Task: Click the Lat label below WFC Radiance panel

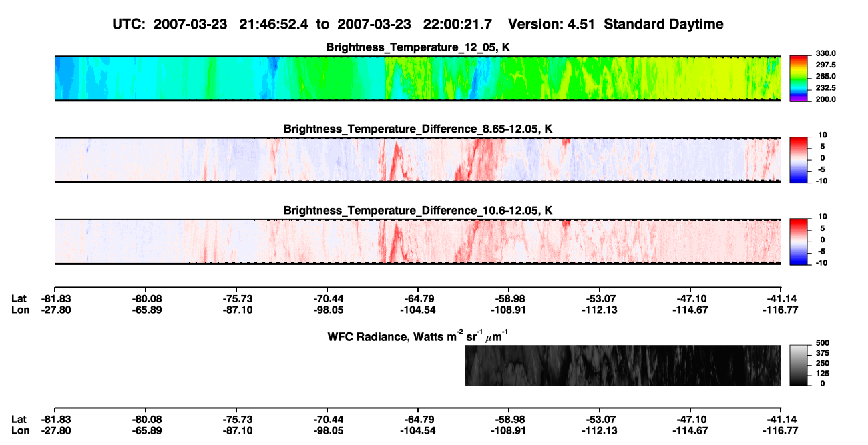Action: pos(19,419)
